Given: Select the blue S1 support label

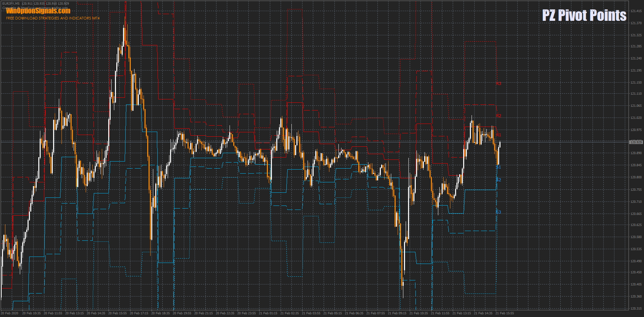Looking at the screenshot, I should click(x=498, y=167).
